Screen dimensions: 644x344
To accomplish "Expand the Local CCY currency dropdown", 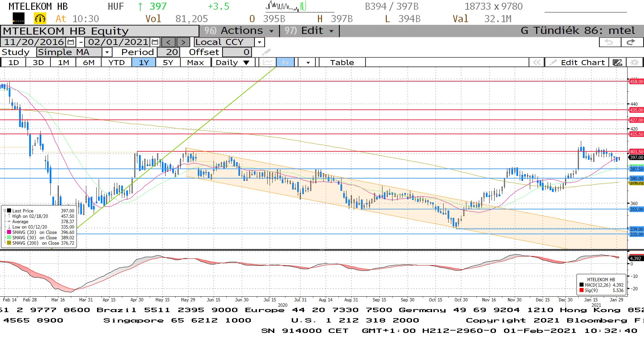I will click(x=259, y=42).
